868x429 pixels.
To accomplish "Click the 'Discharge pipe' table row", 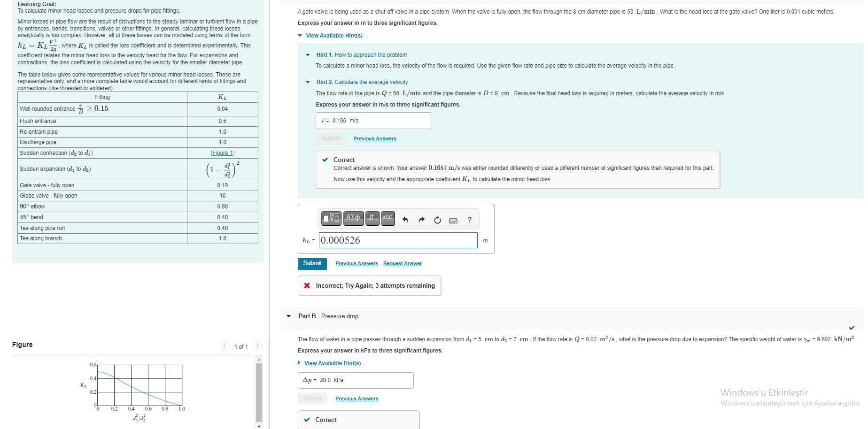I will click(138, 142).
